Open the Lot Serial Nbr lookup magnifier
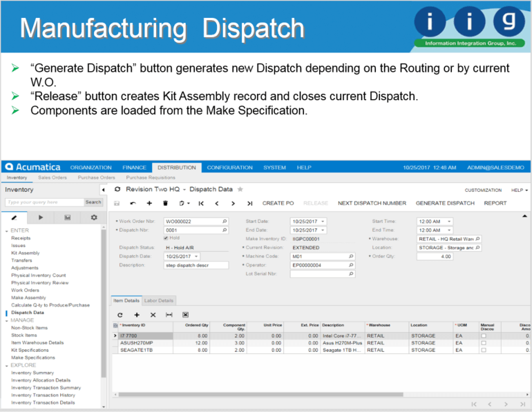 coord(351,274)
